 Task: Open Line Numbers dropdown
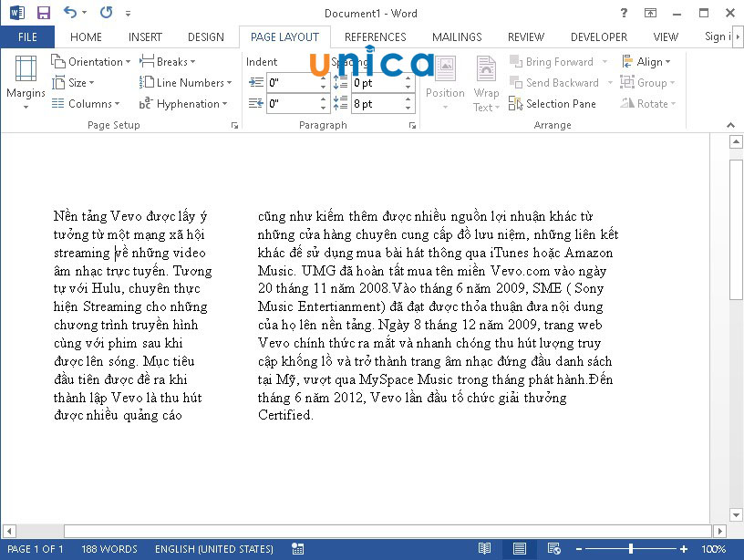(185, 83)
